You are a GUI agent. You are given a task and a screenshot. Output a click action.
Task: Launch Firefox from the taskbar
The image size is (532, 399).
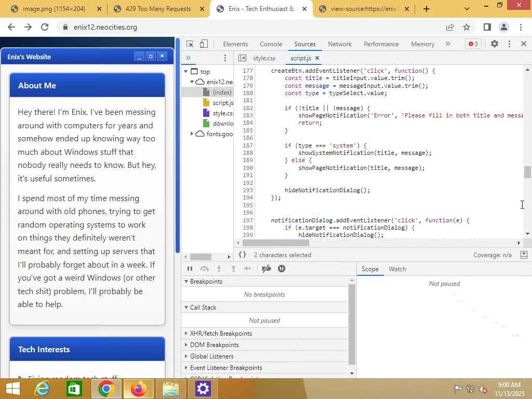coord(139,389)
